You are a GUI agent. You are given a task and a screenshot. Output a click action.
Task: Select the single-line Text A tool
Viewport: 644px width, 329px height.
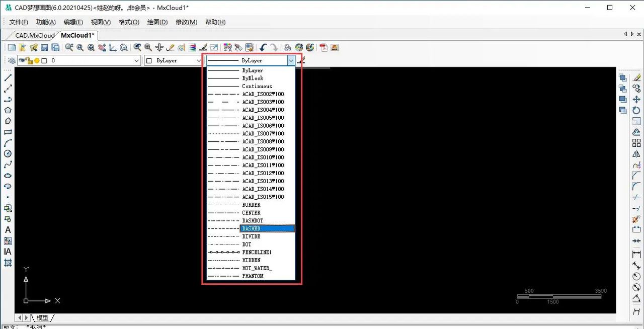(8, 230)
